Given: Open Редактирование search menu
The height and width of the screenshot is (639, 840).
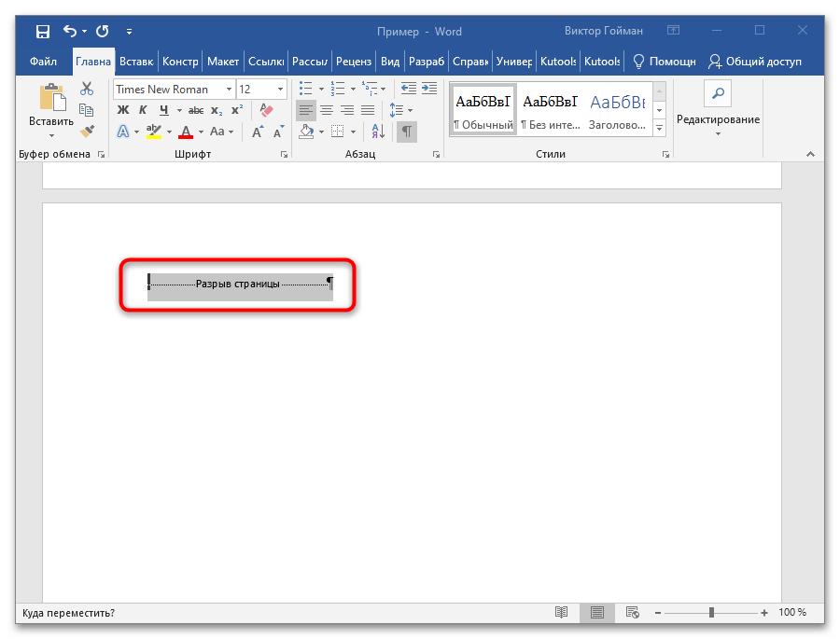Looking at the screenshot, I should 718,109.
